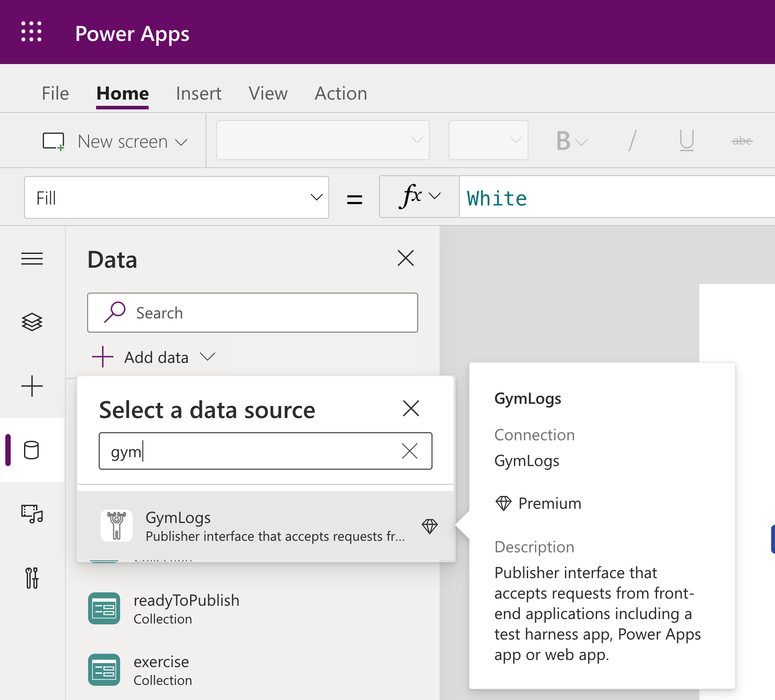Expand the Add data dropdown
The height and width of the screenshot is (700, 775).
pos(207,357)
